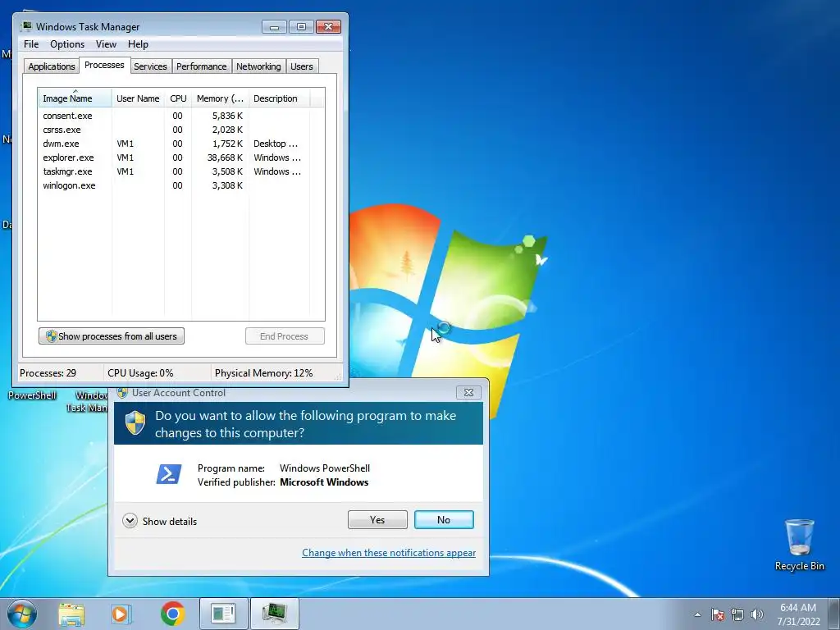Select the csrss.exe process row
The image size is (840, 630).
click(181, 130)
